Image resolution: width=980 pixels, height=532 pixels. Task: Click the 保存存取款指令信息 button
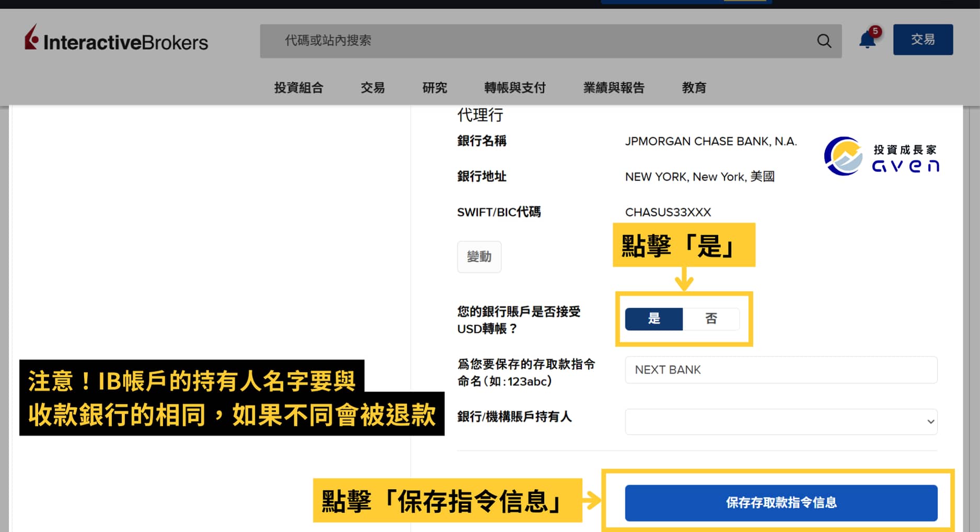(x=781, y=503)
